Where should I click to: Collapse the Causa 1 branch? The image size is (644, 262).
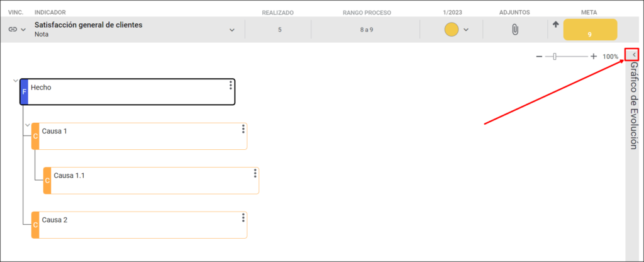coord(28,125)
